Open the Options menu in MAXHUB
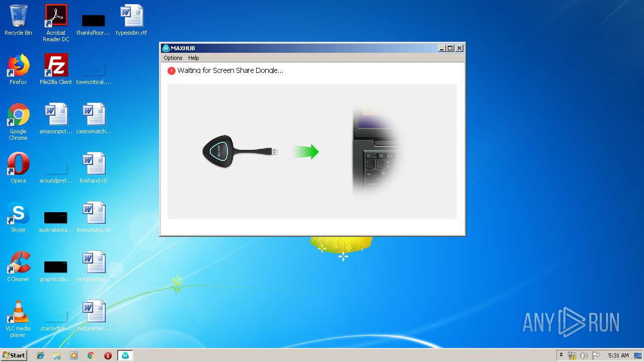The image size is (644, 362). click(x=173, y=58)
